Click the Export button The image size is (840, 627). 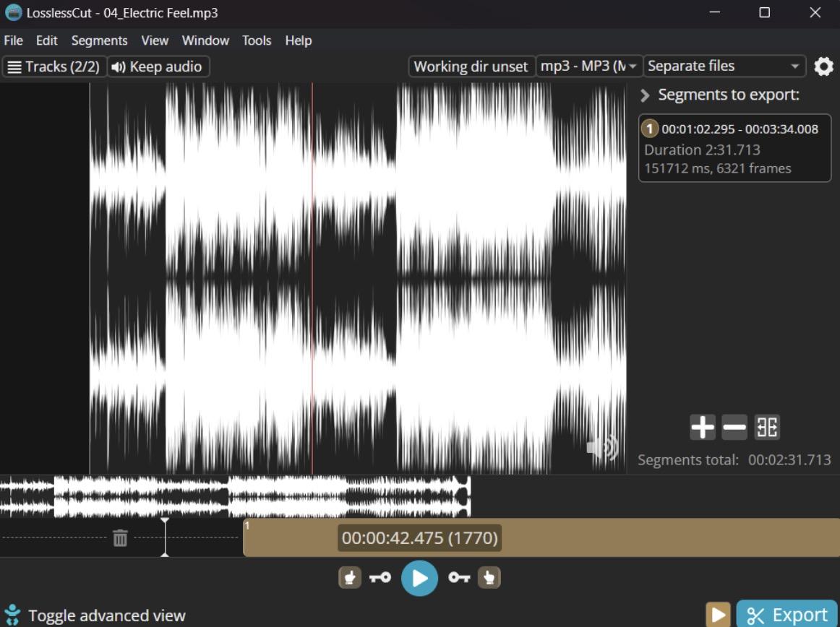(x=787, y=614)
